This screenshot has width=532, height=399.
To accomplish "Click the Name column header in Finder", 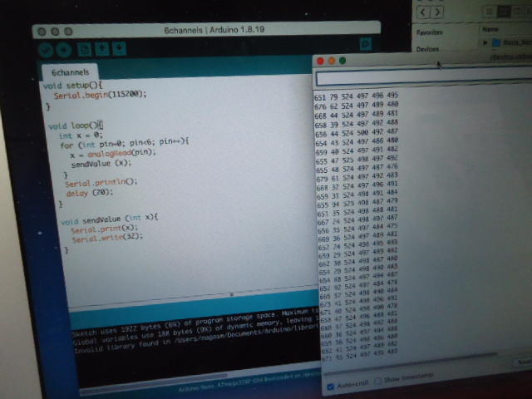I will [490, 30].
